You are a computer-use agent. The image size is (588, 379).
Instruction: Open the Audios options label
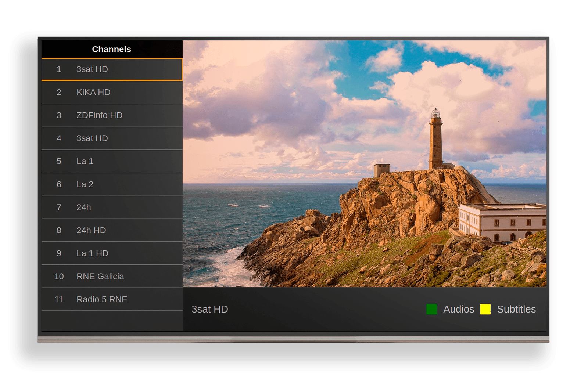pyautogui.click(x=459, y=309)
